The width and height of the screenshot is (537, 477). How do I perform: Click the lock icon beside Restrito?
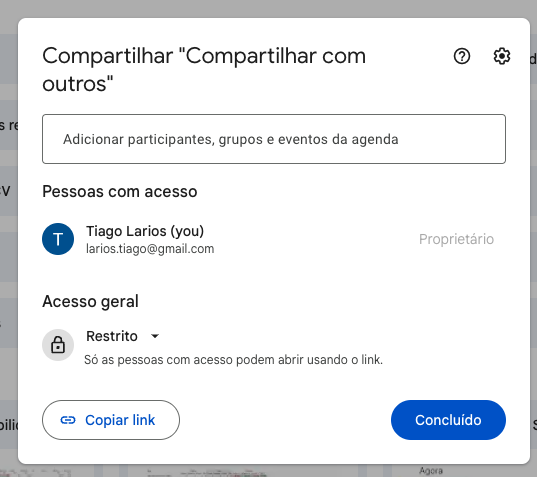click(58, 345)
